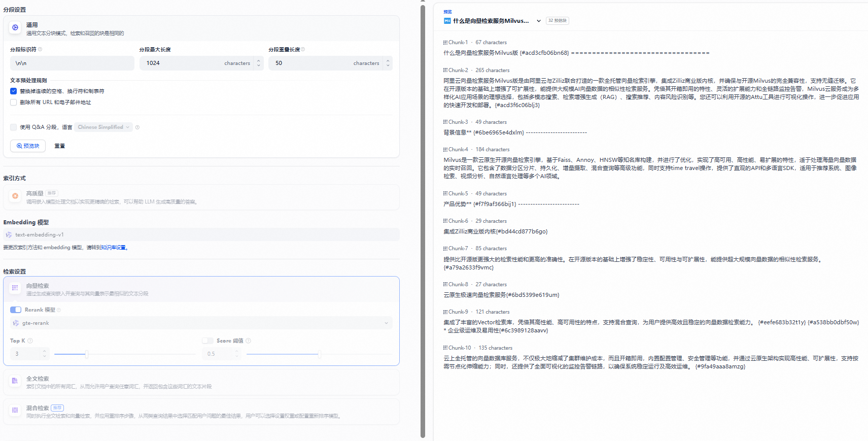The image size is (868, 441).
Task: Click the Top K value stepper arrows
Action: tap(45, 354)
